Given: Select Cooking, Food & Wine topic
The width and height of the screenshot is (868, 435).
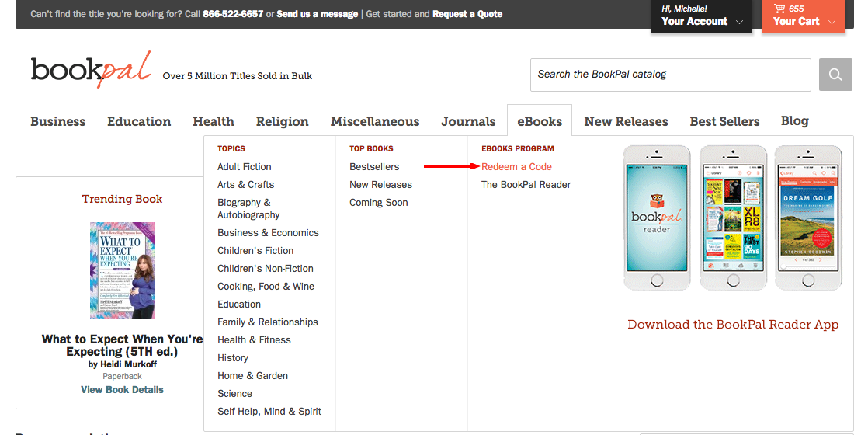Looking at the screenshot, I should pos(266,287).
